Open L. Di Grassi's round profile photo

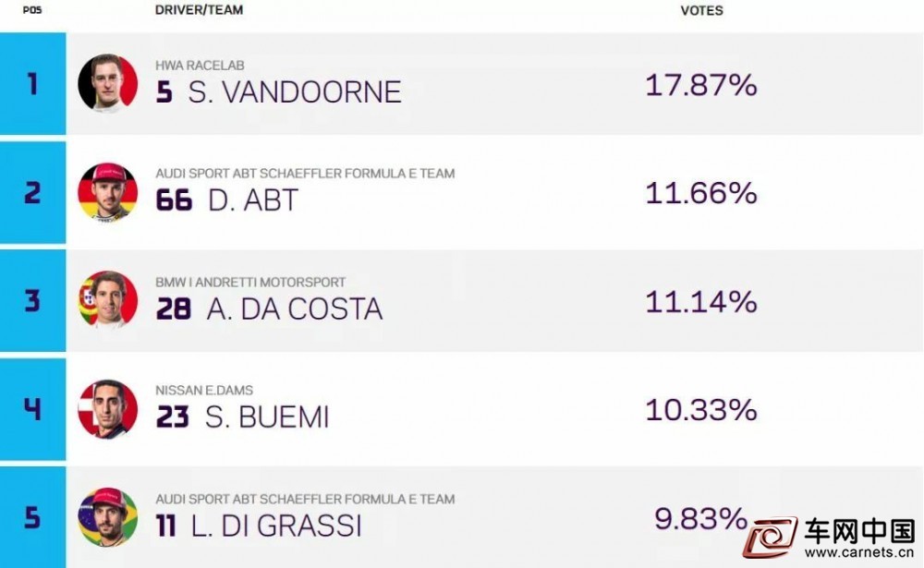pyautogui.click(x=107, y=517)
